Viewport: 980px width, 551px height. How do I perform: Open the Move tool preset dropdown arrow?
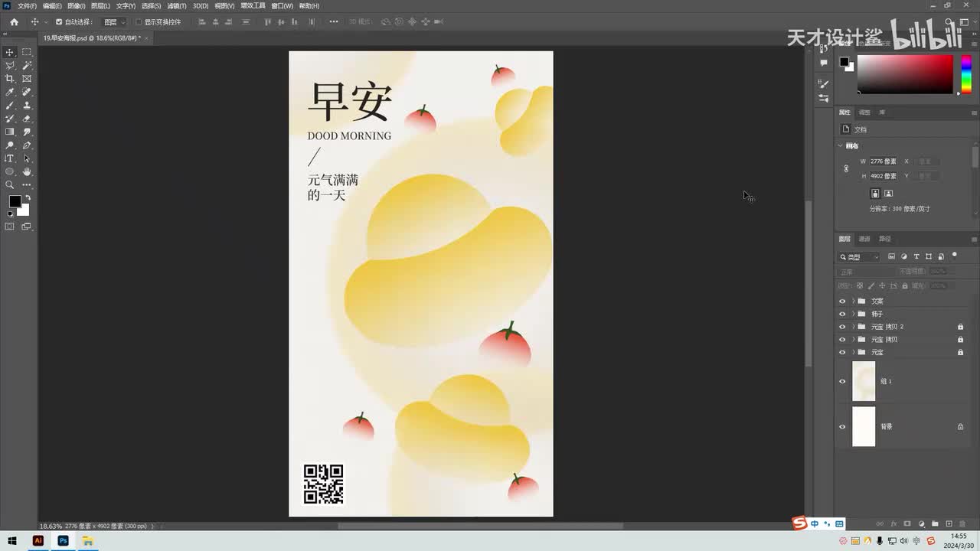click(x=46, y=22)
